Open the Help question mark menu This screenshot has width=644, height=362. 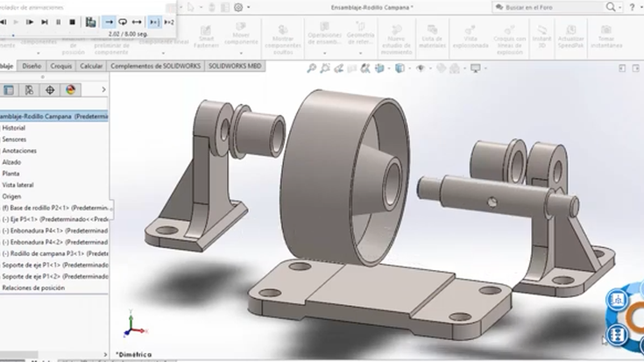coord(632,7)
